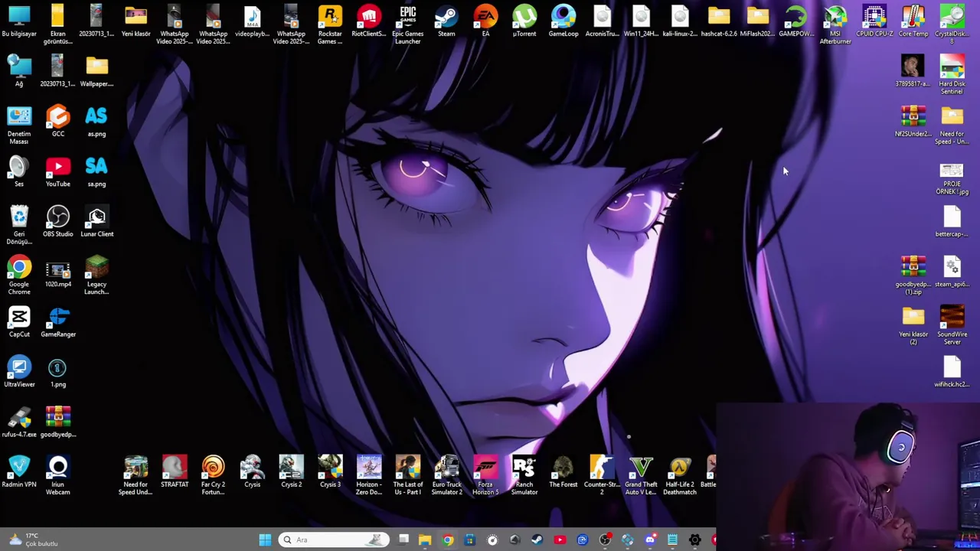Select Forza Horizon 5 icon
This screenshot has height=551, width=980.
[x=485, y=476]
